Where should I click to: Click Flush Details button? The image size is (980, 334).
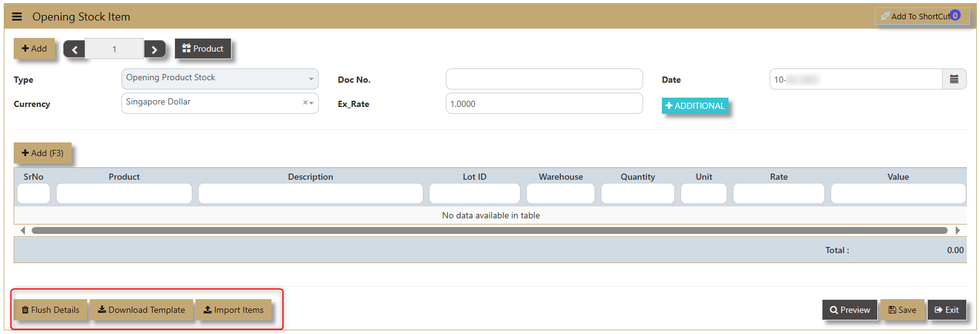click(x=50, y=310)
